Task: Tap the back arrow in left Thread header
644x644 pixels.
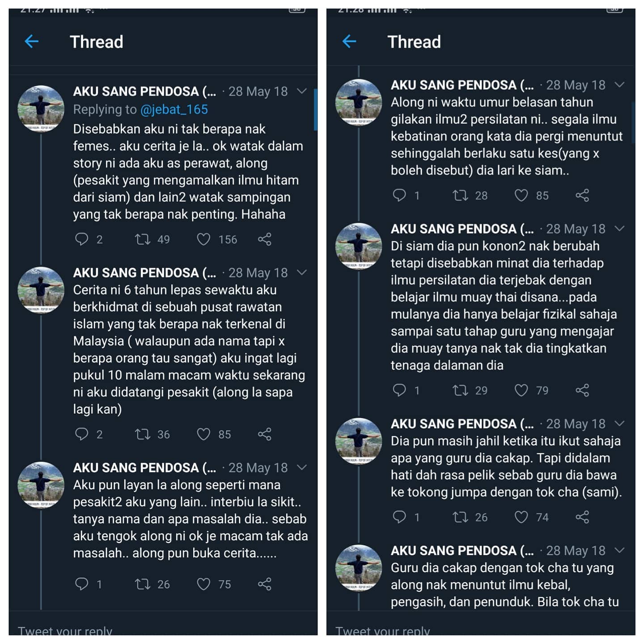Action: click(x=32, y=42)
